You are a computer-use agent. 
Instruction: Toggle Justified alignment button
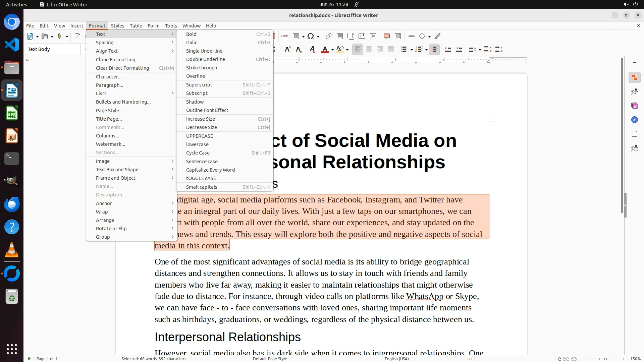[x=391, y=50]
